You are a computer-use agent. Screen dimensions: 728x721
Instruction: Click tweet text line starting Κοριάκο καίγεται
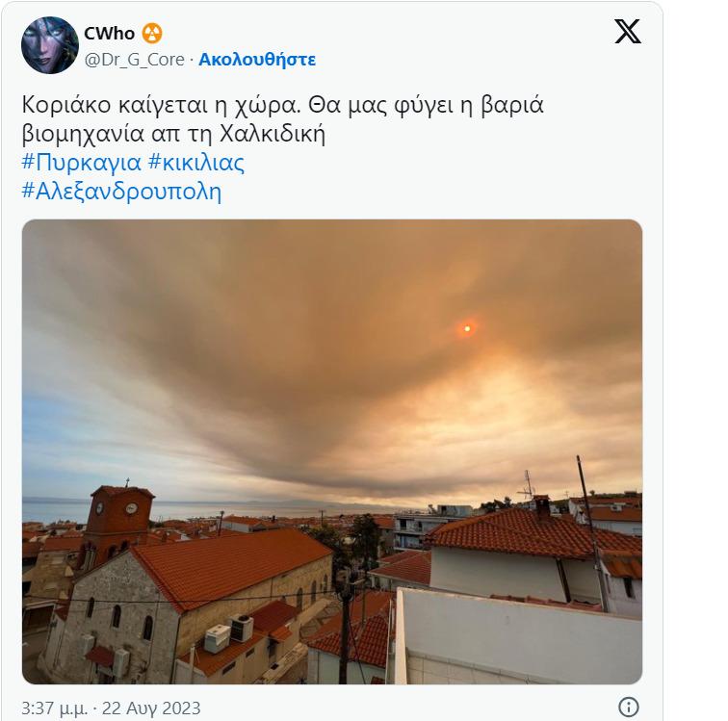pos(283,105)
